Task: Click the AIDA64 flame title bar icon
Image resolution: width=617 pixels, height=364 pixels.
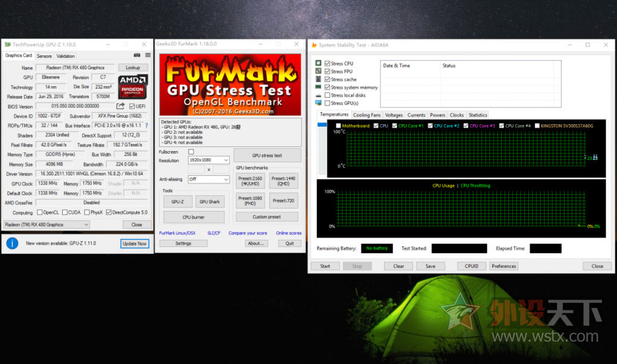Action: pos(314,45)
